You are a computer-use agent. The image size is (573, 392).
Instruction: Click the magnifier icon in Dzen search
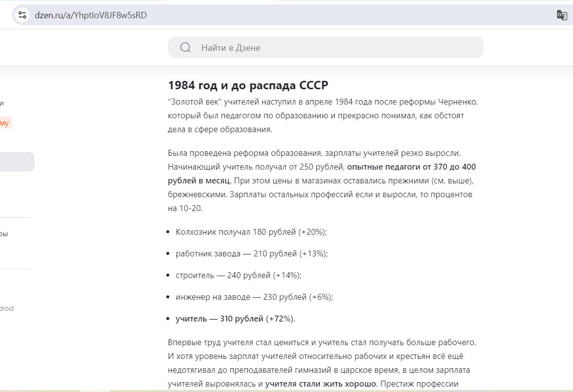[x=186, y=47]
